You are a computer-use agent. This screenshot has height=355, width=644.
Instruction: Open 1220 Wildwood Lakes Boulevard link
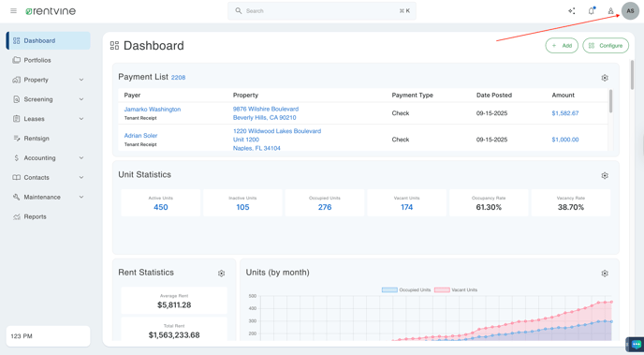pos(277,140)
